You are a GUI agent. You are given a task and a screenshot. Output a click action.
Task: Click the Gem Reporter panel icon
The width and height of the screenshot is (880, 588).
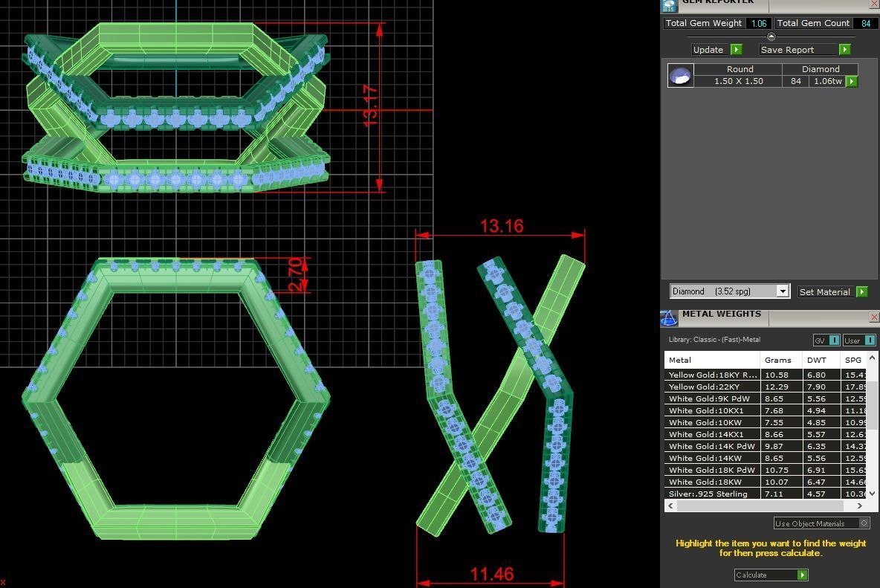[x=668, y=6]
